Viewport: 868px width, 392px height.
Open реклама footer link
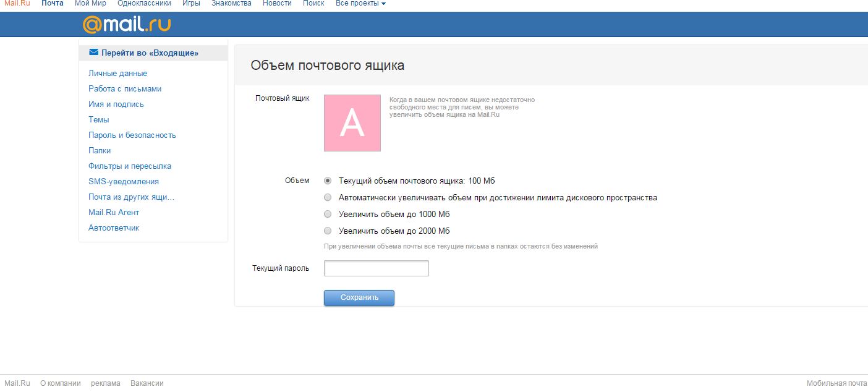[x=106, y=383]
